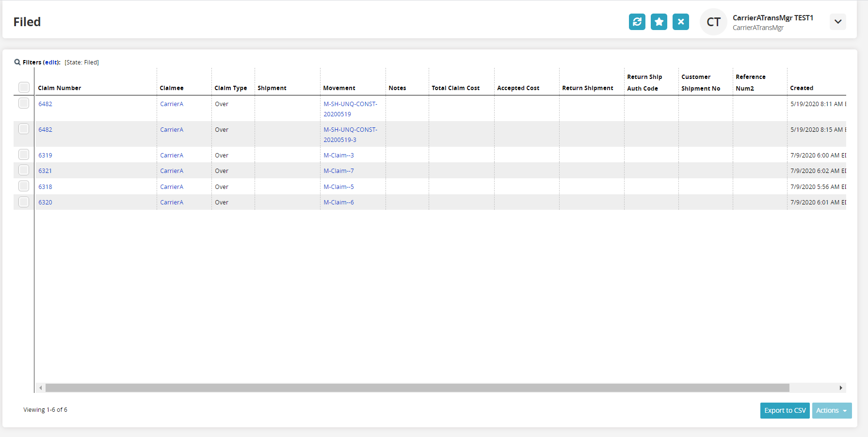This screenshot has width=868, height=437.
Task: Open claim number 6318 link
Action: (x=45, y=187)
